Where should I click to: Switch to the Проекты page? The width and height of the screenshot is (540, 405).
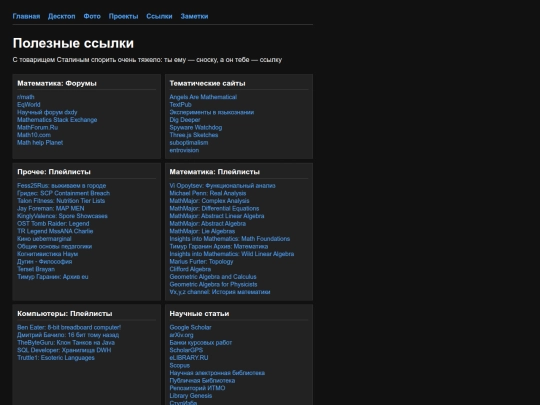[123, 16]
